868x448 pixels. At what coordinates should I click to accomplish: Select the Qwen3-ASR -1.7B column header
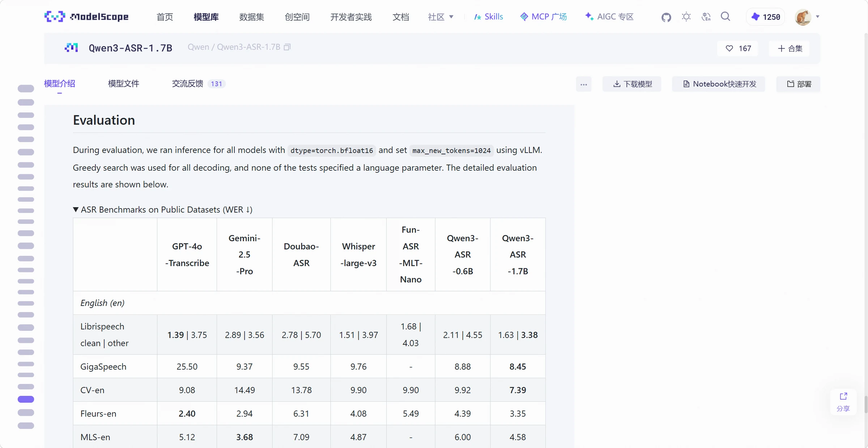[x=518, y=255]
